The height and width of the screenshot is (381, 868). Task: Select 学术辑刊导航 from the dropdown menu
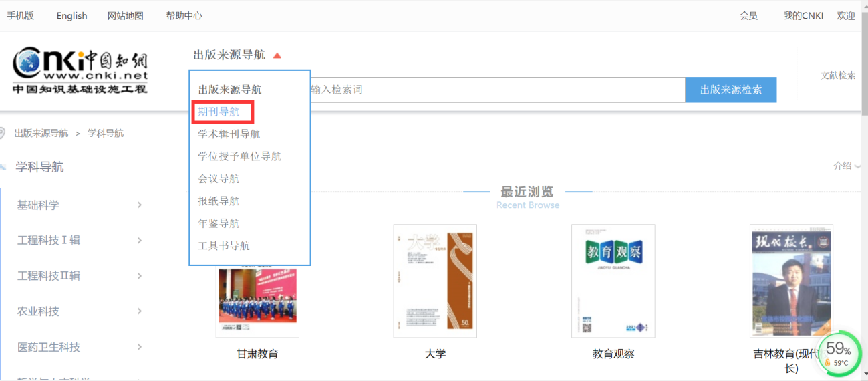coord(229,134)
